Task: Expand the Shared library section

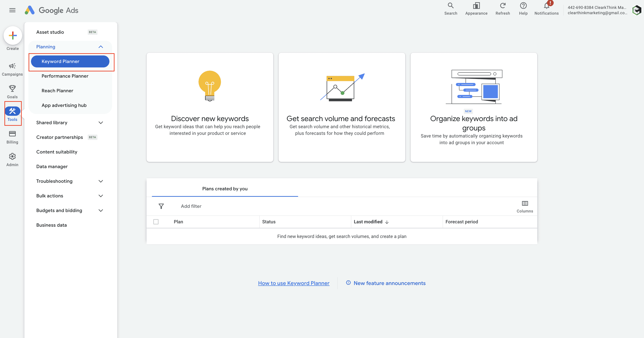Action: coord(101,123)
